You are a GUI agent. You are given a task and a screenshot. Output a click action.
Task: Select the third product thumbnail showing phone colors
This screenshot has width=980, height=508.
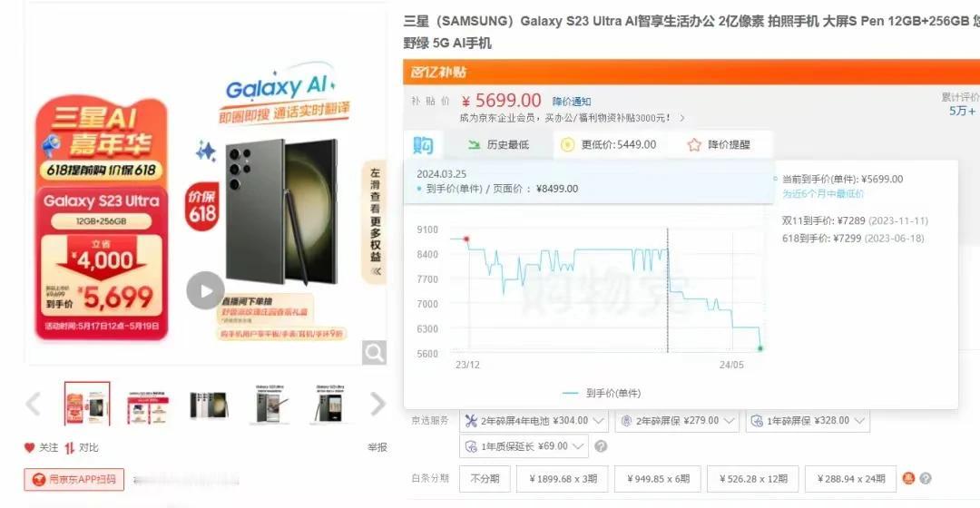[x=209, y=405]
